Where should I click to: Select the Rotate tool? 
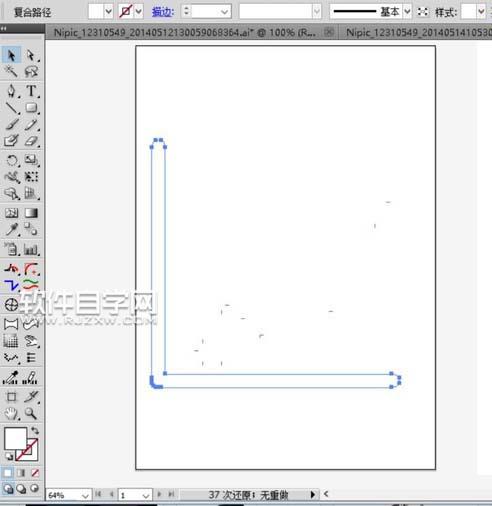(x=12, y=160)
